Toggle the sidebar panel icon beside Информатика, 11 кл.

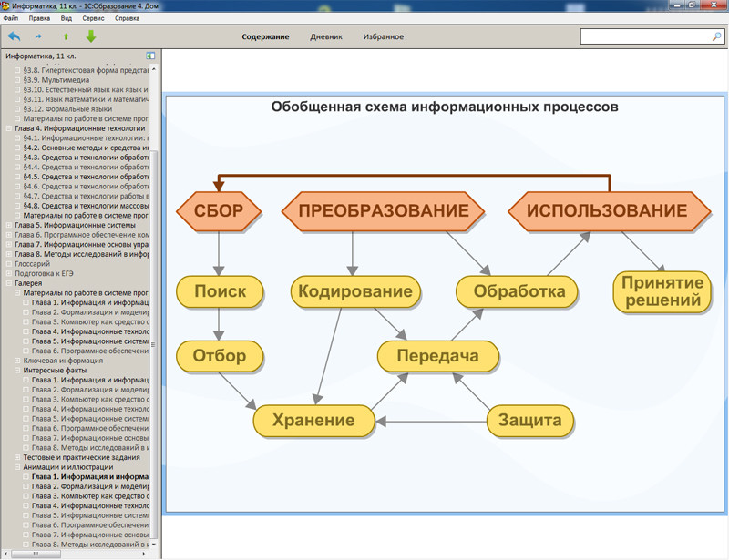[150, 56]
